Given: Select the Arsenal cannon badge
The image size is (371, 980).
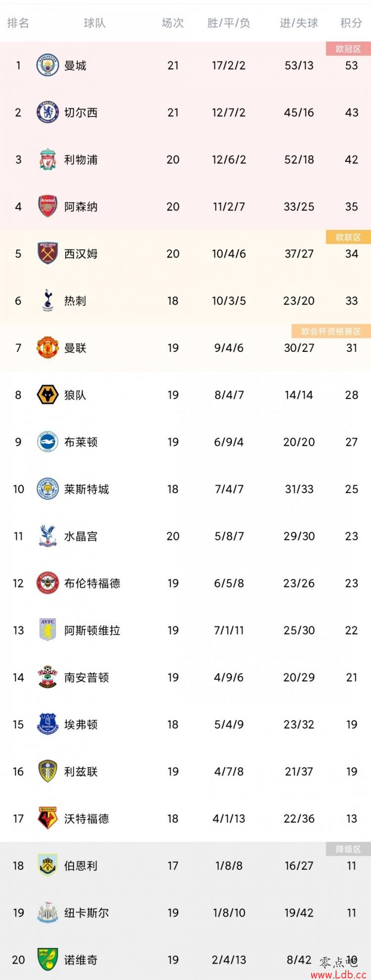Looking at the screenshot, I should [x=48, y=206].
